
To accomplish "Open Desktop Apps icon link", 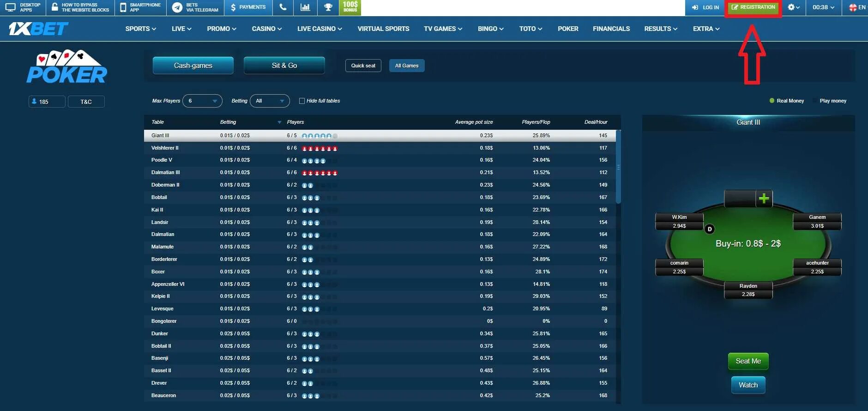I will click(23, 7).
